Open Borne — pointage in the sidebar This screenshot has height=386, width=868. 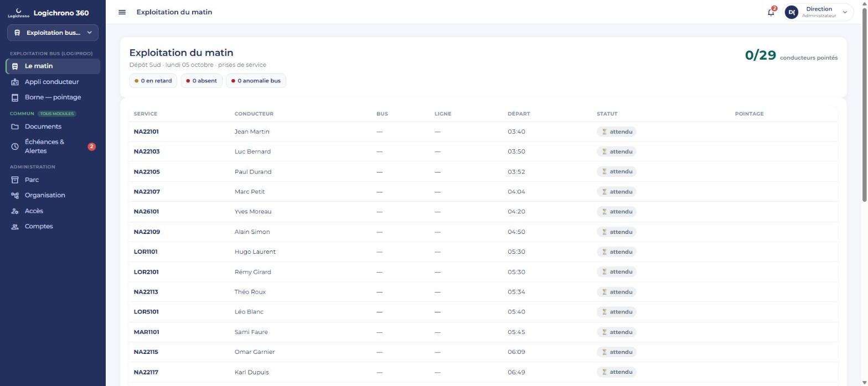click(x=53, y=97)
